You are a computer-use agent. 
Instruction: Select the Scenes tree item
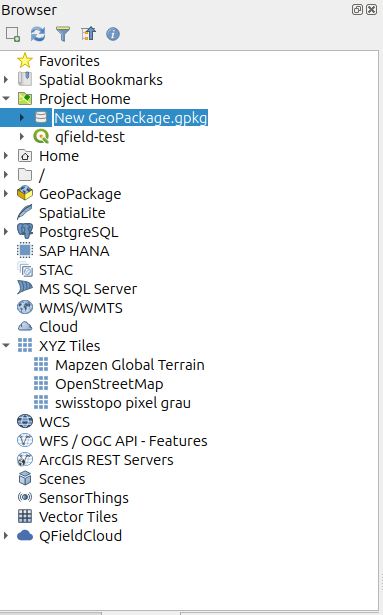click(x=62, y=479)
